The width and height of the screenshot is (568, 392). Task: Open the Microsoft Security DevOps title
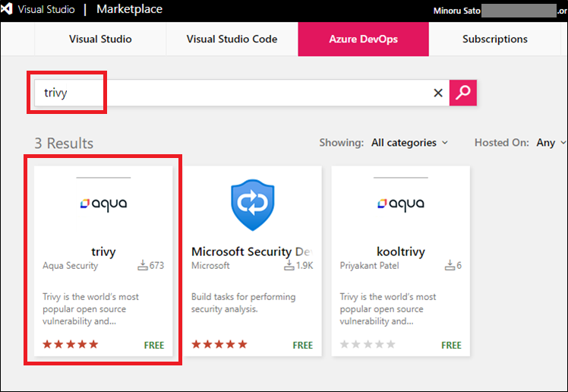pos(252,251)
